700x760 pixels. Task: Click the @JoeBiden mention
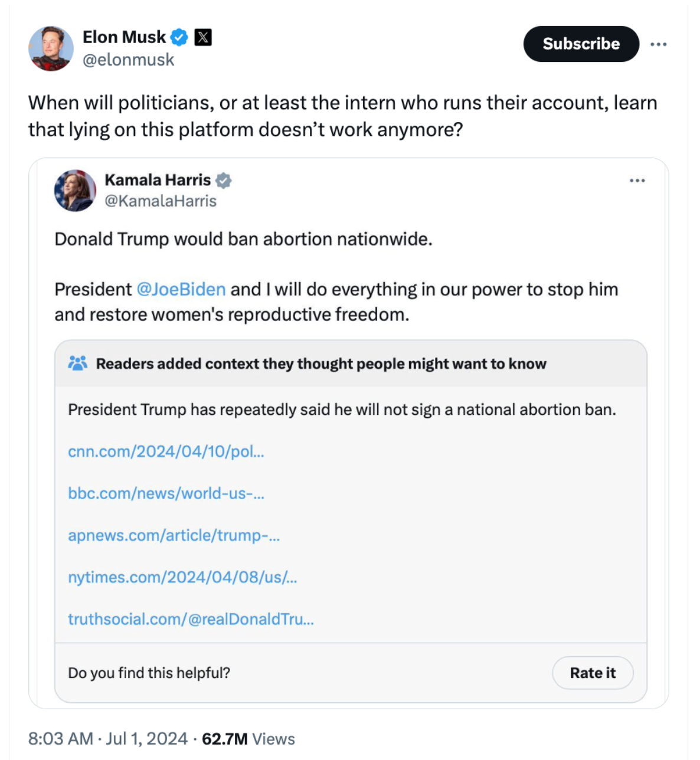point(181,289)
